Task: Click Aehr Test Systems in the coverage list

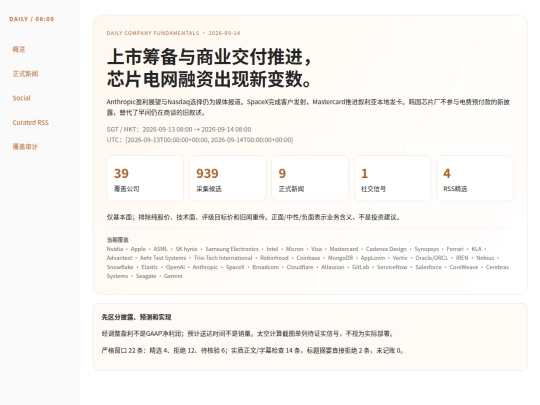Action: tap(163, 258)
